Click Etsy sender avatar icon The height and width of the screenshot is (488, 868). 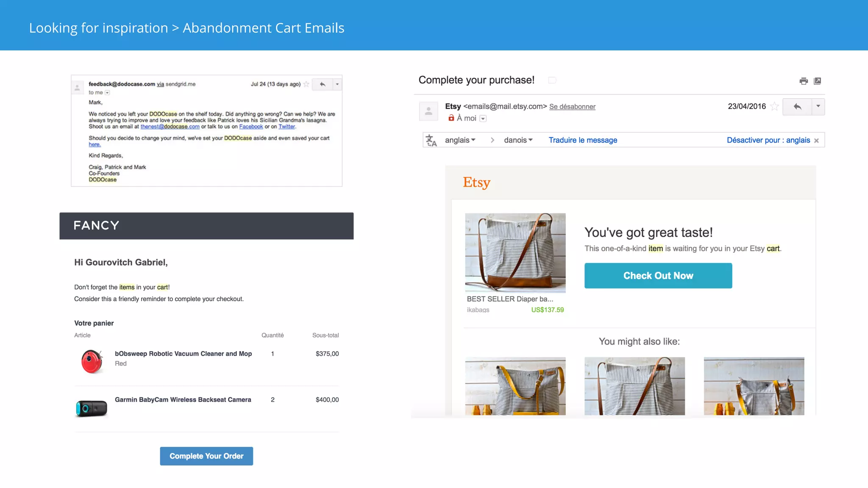(428, 111)
